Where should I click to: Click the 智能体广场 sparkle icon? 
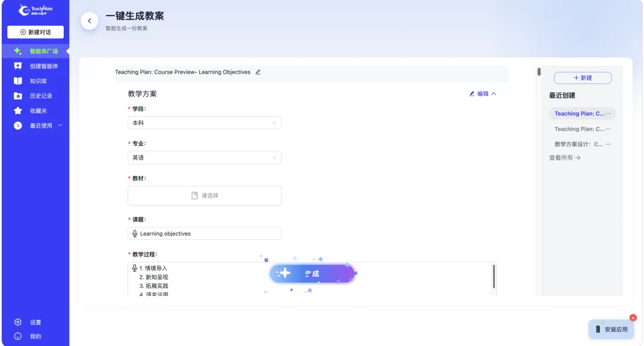coord(18,51)
